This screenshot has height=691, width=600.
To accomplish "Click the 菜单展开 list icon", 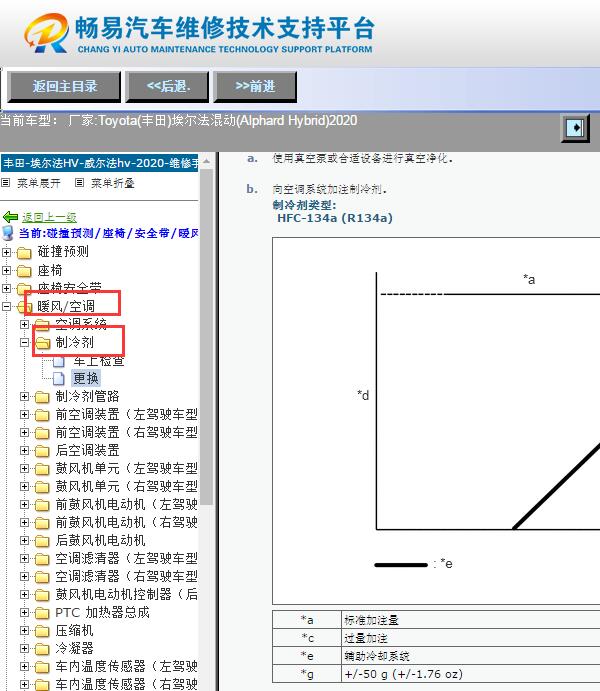I will coord(6,182).
